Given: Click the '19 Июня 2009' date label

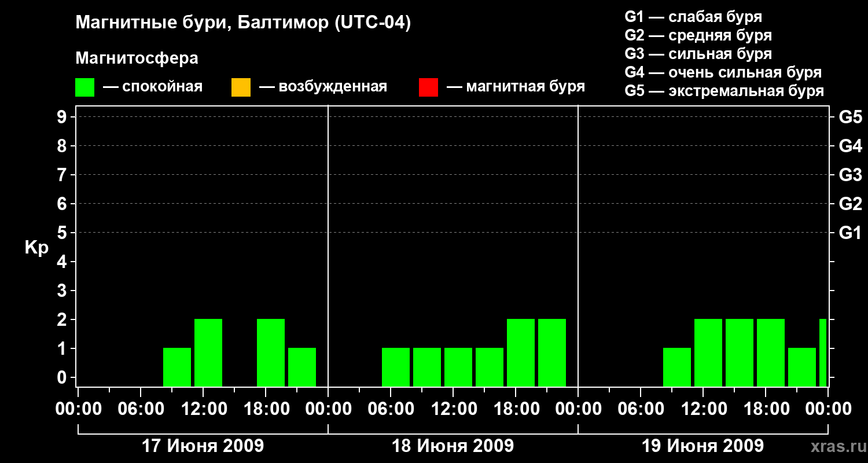Looking at the screenshot, I should [x=703, y=446].
